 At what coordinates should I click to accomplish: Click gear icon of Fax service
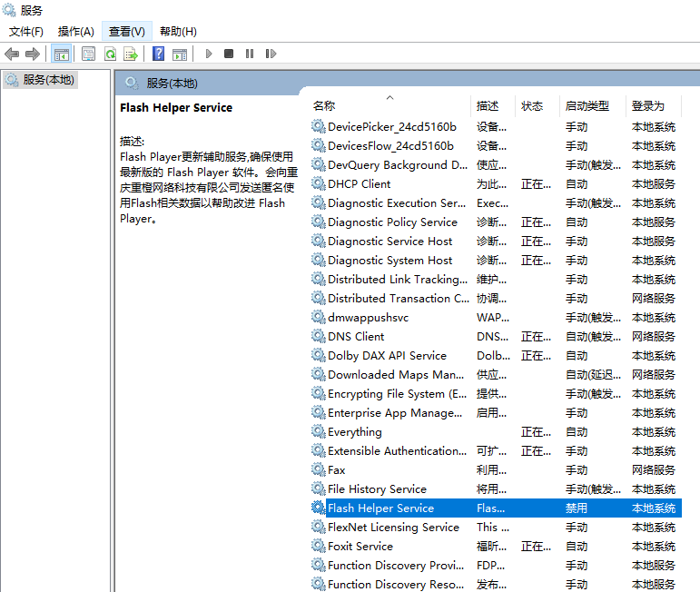tap(319, 469)
